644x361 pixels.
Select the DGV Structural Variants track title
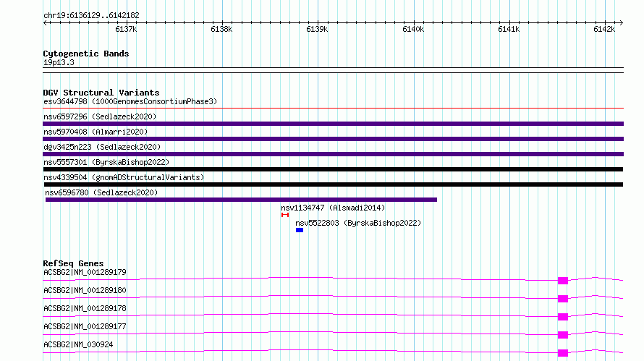click(x=101, y=93)
